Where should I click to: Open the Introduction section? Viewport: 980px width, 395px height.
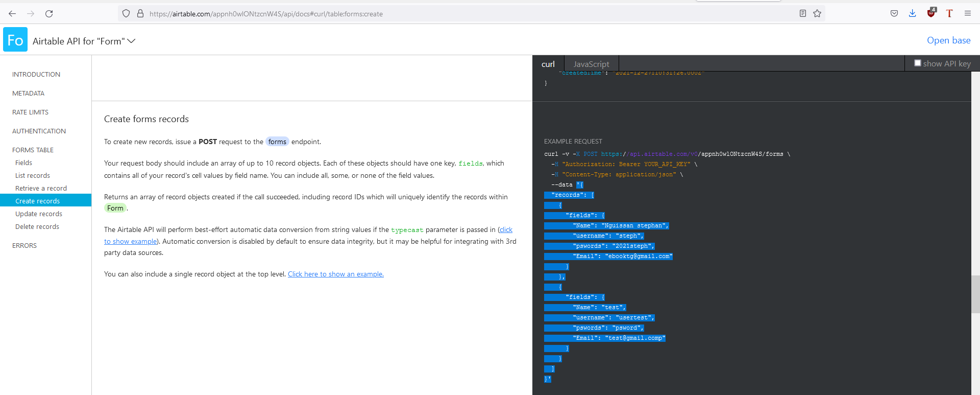[x=36, y=75]
